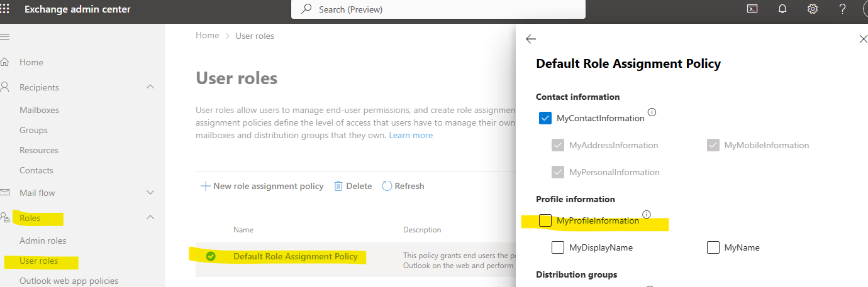Open Resources under Recipients
Image resolution: width=868 pixels, height=287 pixels.
(39, 150)
